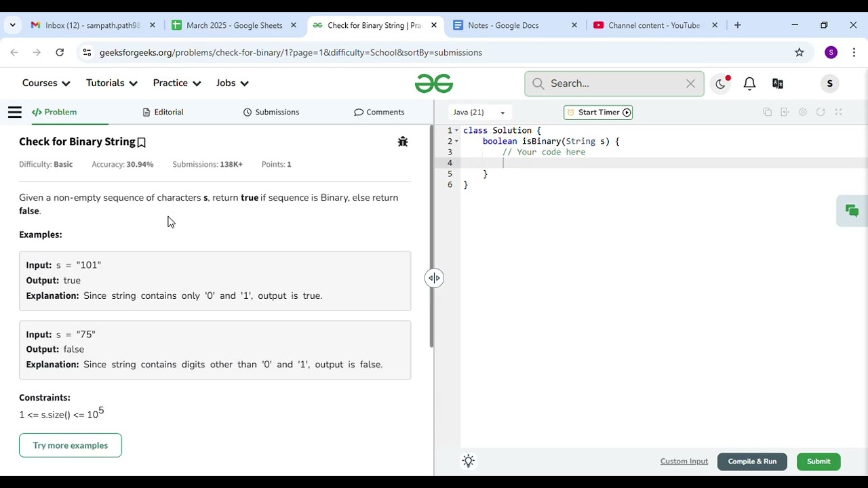This screenshot has height=488, width=868.
Task: View site information icon in address bar
Action: point(86,52)
